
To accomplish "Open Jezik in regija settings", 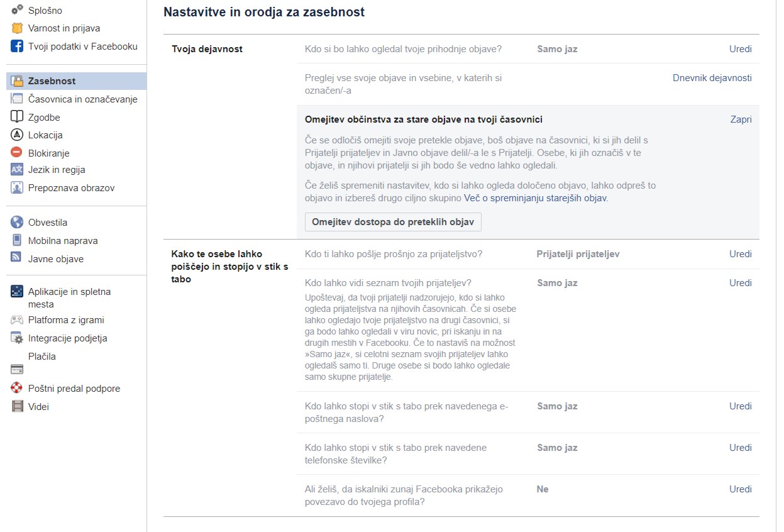I will point(57,170).
